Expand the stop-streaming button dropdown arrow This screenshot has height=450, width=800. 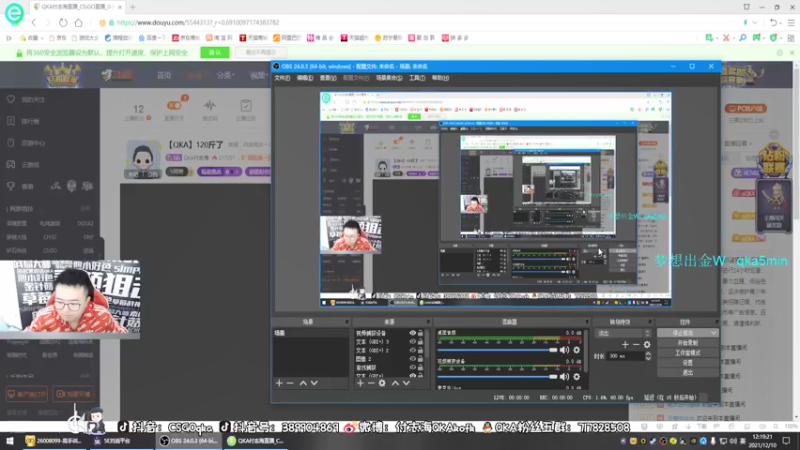[x=713, y=333]
